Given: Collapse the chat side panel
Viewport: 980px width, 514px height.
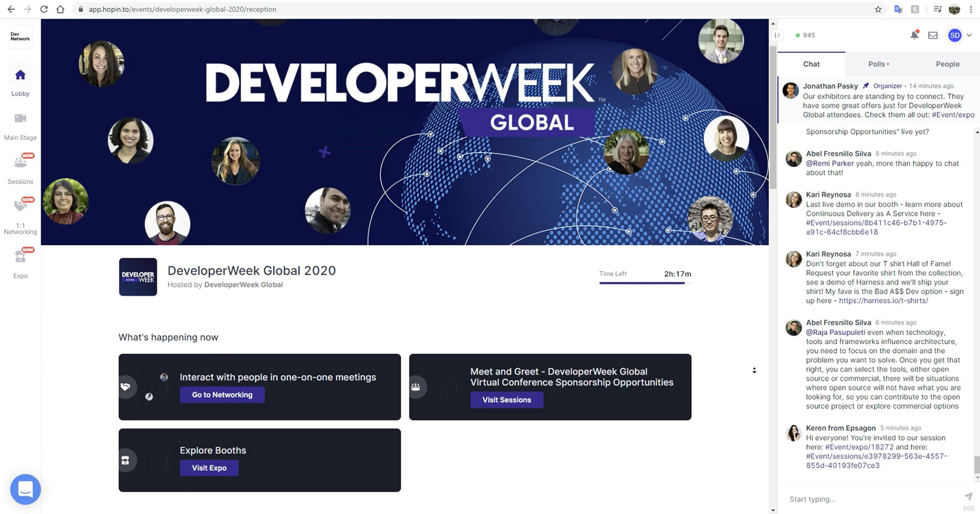Looking at the screenshot, I should pyautogui.click(x=777, y=35).
